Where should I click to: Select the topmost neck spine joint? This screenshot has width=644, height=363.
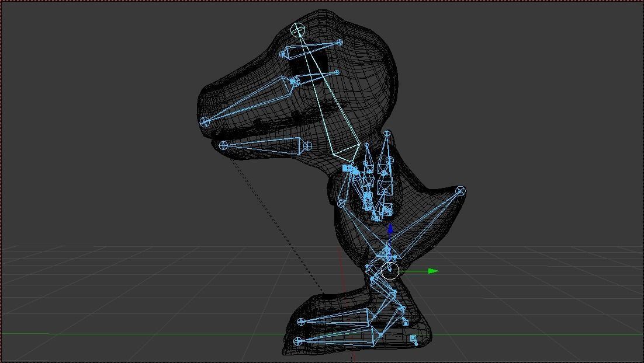[387, 133]
